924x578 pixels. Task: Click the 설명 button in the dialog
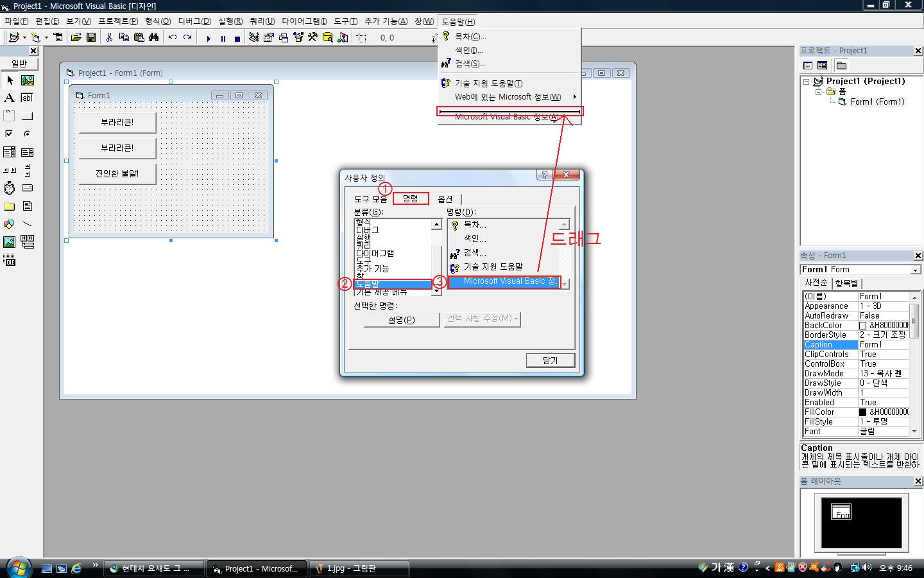[x=401, y=319]
